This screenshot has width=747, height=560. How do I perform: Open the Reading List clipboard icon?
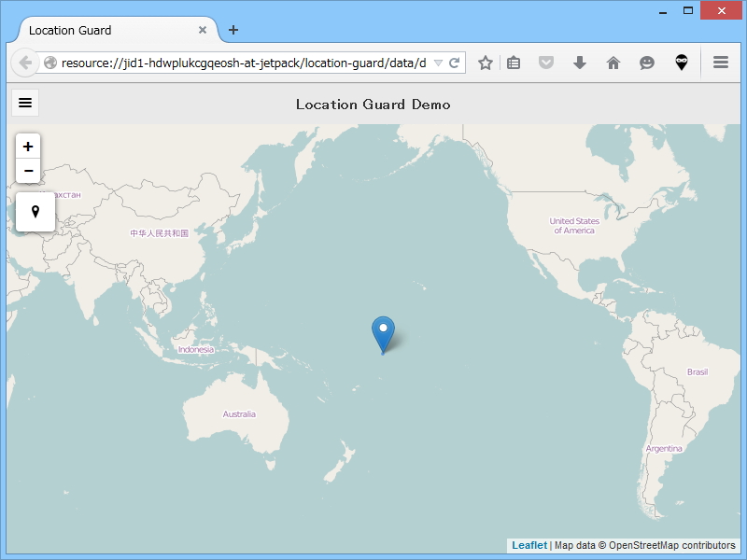514,63
